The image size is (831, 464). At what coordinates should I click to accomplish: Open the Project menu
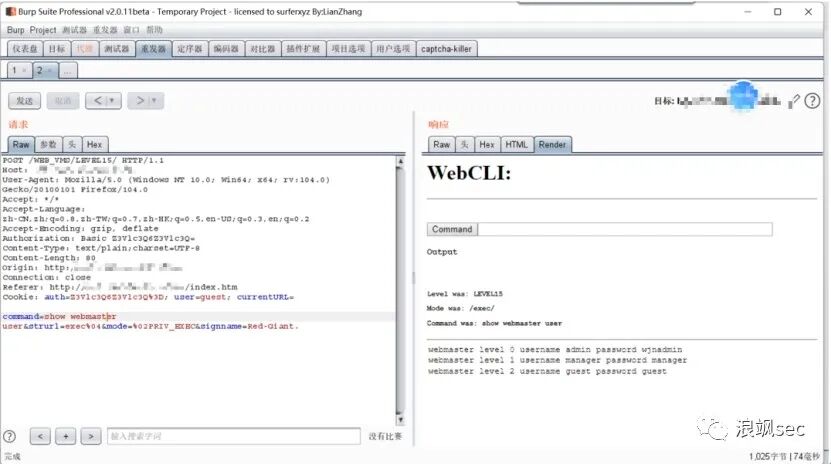(x=42, y=30)
